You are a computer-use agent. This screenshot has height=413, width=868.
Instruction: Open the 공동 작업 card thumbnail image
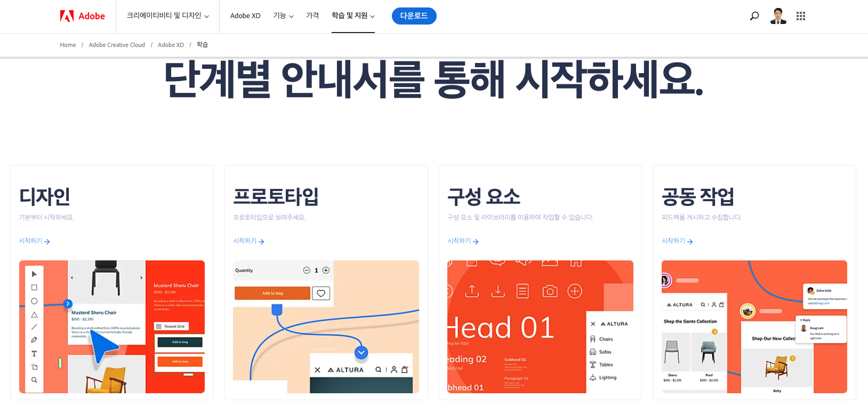(x=754, y=327)
